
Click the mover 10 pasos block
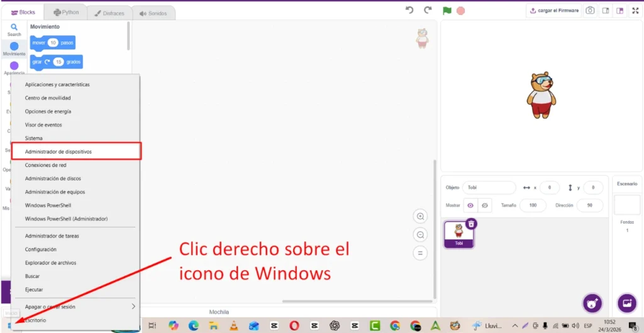52,43
